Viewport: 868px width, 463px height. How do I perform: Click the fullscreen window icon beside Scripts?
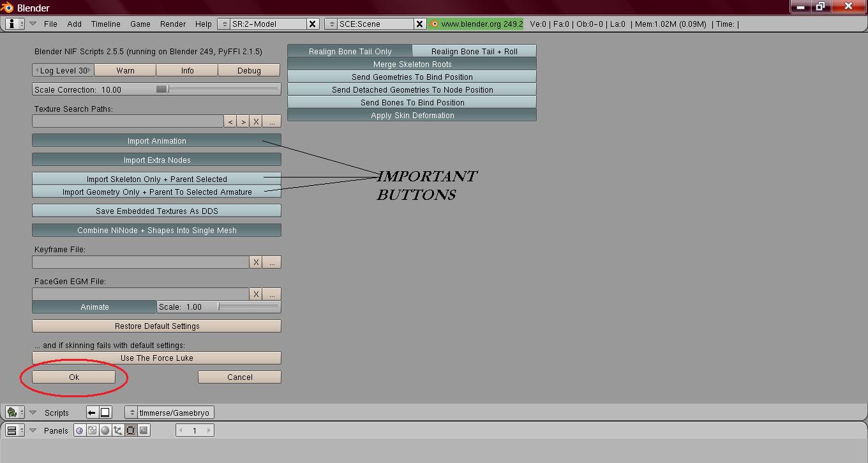tap(105, 413)
